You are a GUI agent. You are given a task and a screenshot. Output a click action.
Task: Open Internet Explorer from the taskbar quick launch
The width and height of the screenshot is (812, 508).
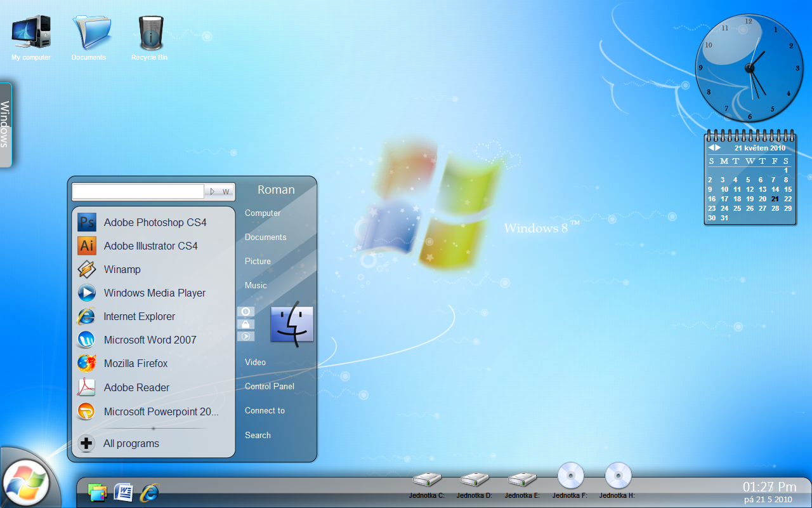[x=149, y=492]
